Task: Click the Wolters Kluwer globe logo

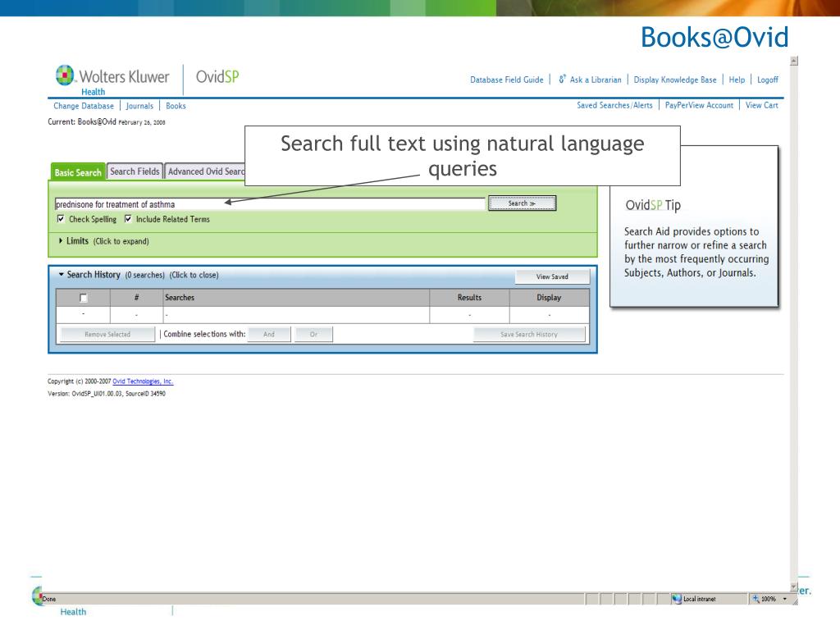Action: click(x=65, y=75)
